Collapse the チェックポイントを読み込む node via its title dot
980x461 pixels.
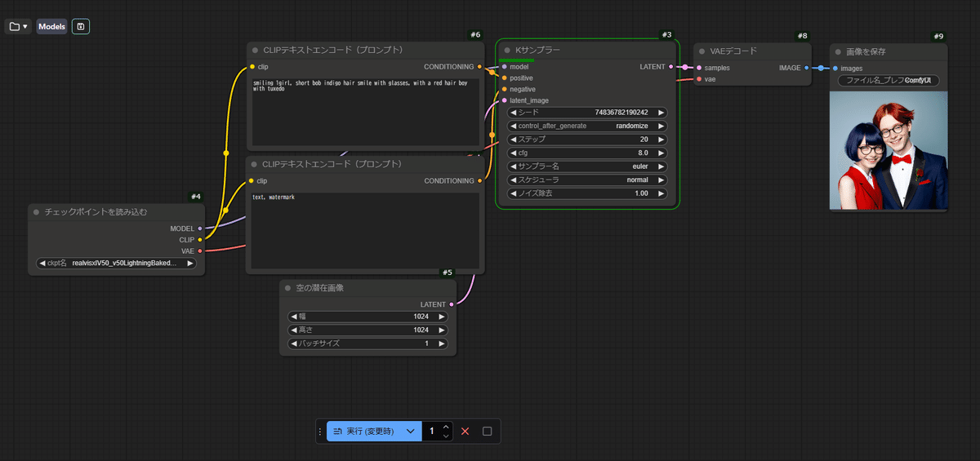37,212
